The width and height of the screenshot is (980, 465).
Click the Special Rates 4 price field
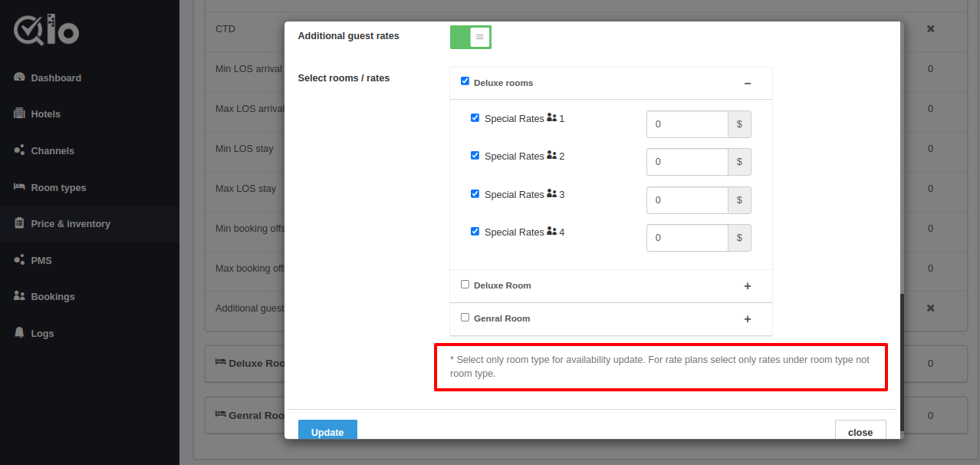tap(687, 238)
